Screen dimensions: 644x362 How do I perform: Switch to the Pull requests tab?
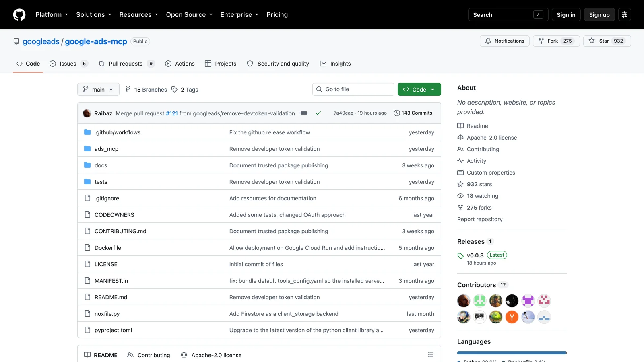(x=126, y=64)
